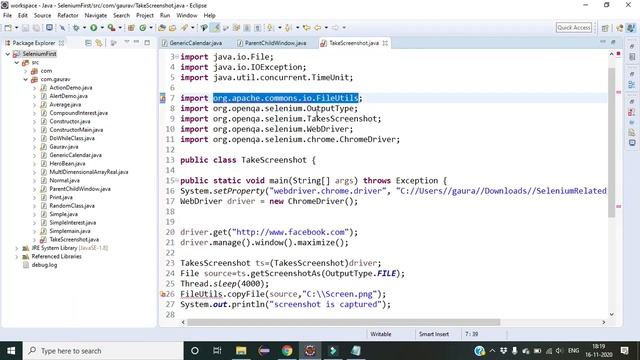
Task: Expand the com package node
Action: [x=26, y=71]
